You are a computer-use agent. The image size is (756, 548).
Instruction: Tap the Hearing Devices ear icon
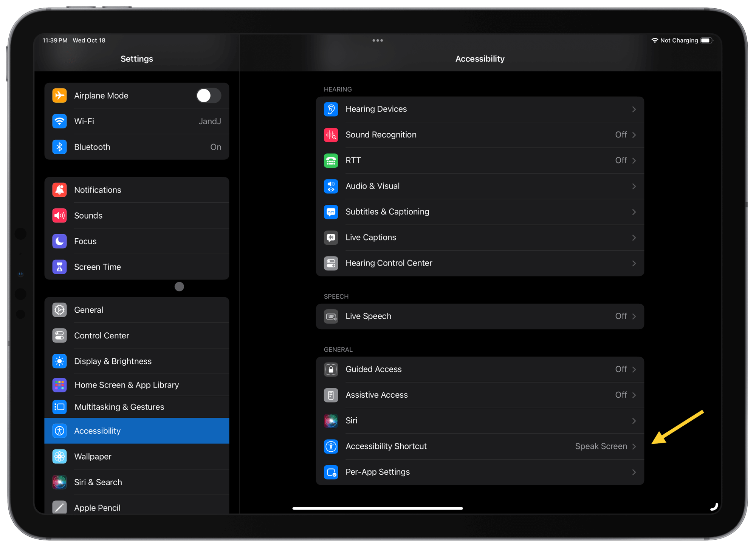[x=331, y=109]
